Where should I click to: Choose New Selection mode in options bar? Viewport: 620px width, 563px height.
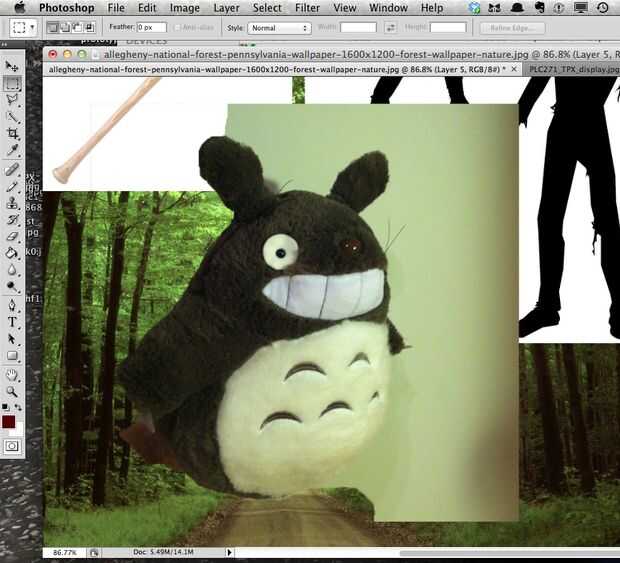click(52, 27)
